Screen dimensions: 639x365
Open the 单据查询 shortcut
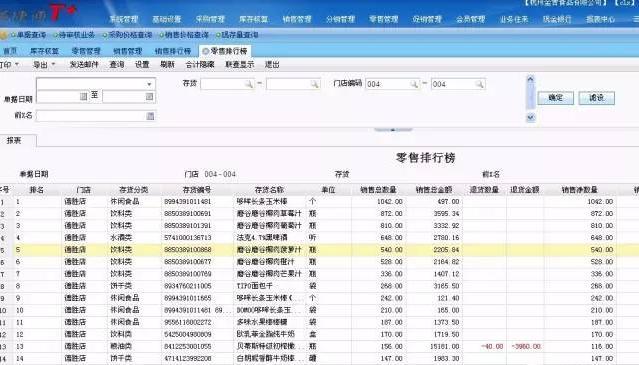click(28, 35)
